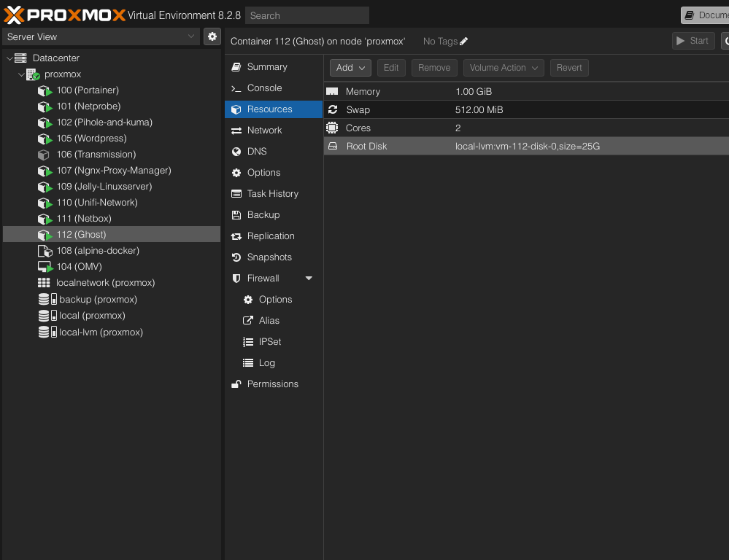Viewport: 729px width, 560px height.
Task: Click into the top Search field
Action: point(306,15)
